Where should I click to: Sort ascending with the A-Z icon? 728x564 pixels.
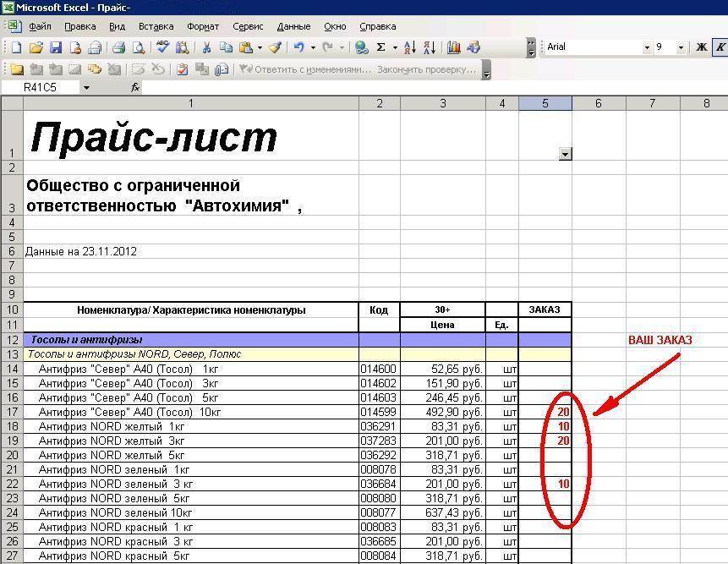(x=409, y=47)
